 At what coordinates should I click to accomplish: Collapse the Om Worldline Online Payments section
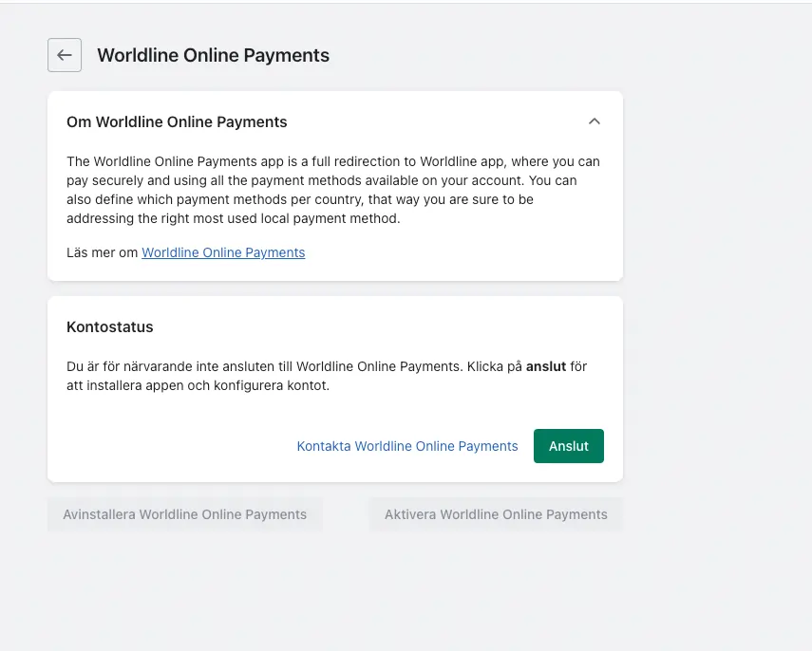tap(594, 121)
